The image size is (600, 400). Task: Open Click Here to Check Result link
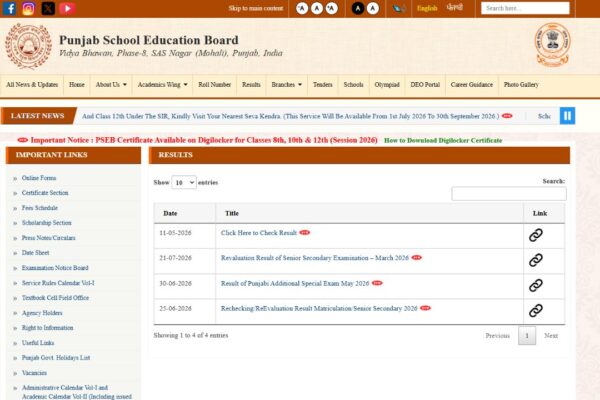click(x=259, y=233)
